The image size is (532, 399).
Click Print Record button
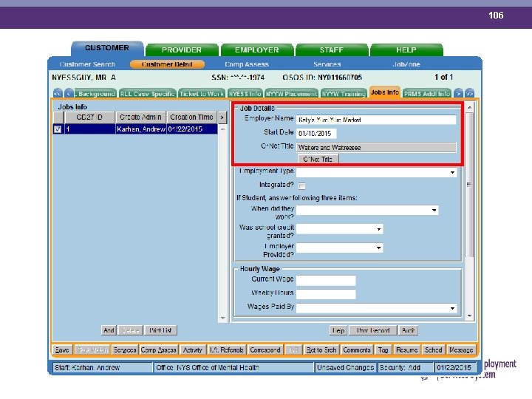(372, 330)
